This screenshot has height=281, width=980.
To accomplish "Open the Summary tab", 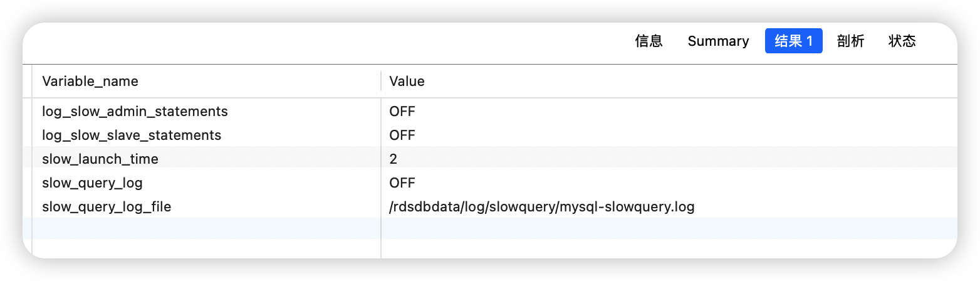I will tap(718, 41).
